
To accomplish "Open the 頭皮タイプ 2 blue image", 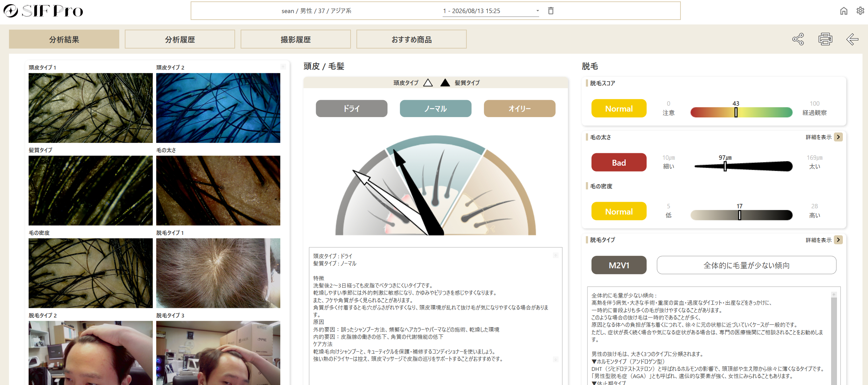I will click(218, 108).
